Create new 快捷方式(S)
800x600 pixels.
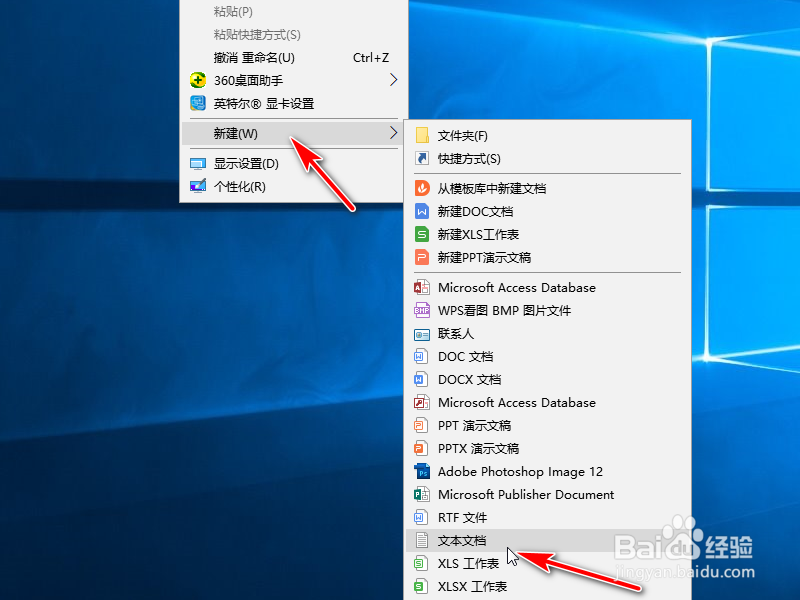coord(547,159)
